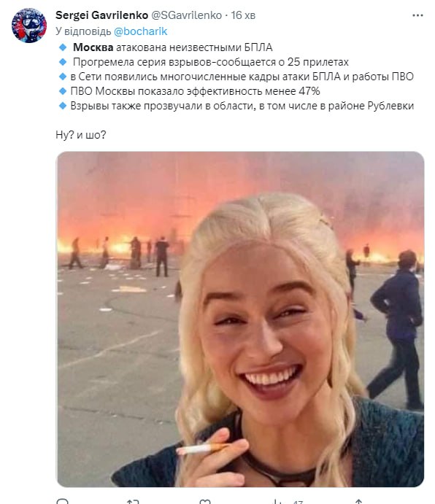The image size is (435, 504).
Task: Click the share upload arrow icon
Action: (359, 501)
